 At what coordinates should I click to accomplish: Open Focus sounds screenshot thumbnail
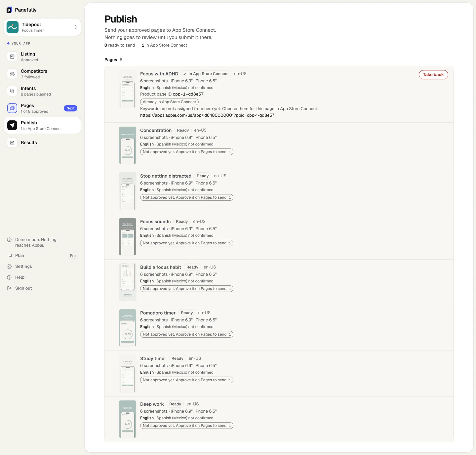(128, 237)
